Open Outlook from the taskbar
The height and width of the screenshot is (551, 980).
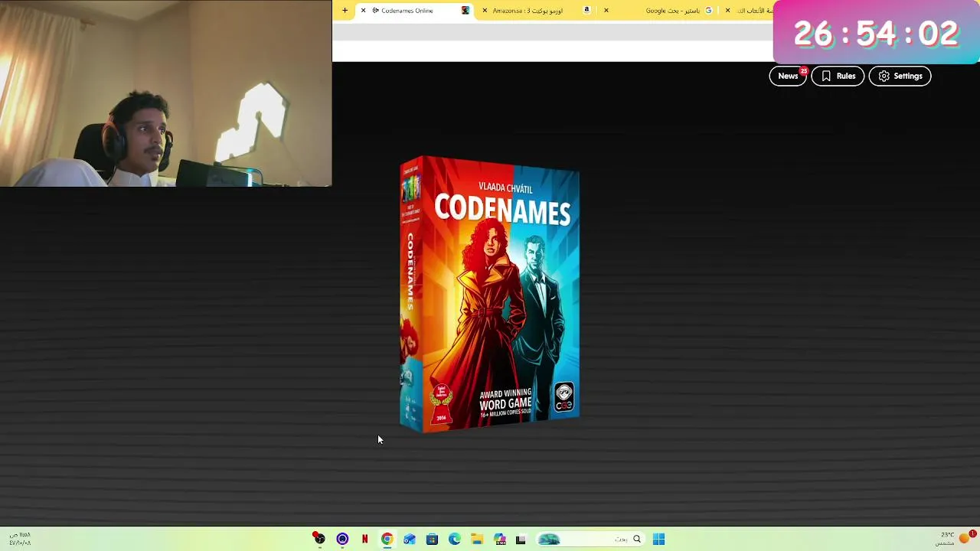pyautogui.click(x=410, y=539)
